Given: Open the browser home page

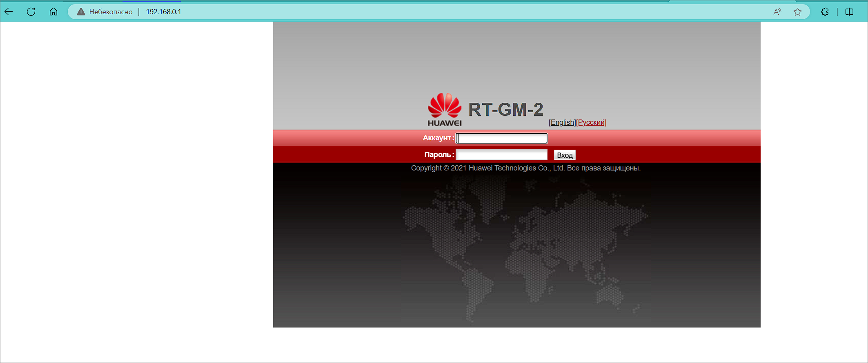Looking at the screenshot, I should tap(53, 11).
